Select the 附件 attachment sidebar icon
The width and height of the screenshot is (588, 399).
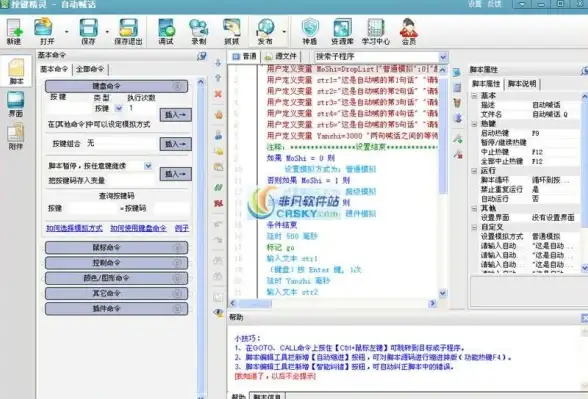coord(16,136)
